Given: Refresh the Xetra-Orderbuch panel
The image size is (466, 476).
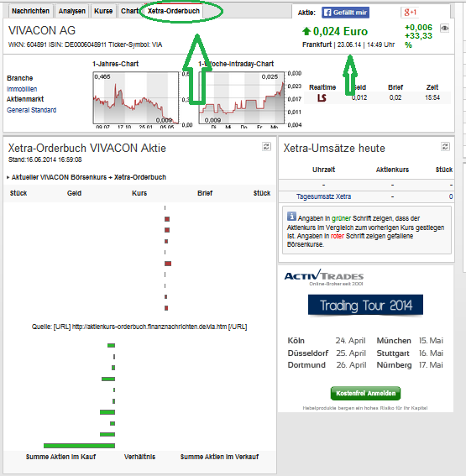Looking at the screenshot, I should point(266,147).
